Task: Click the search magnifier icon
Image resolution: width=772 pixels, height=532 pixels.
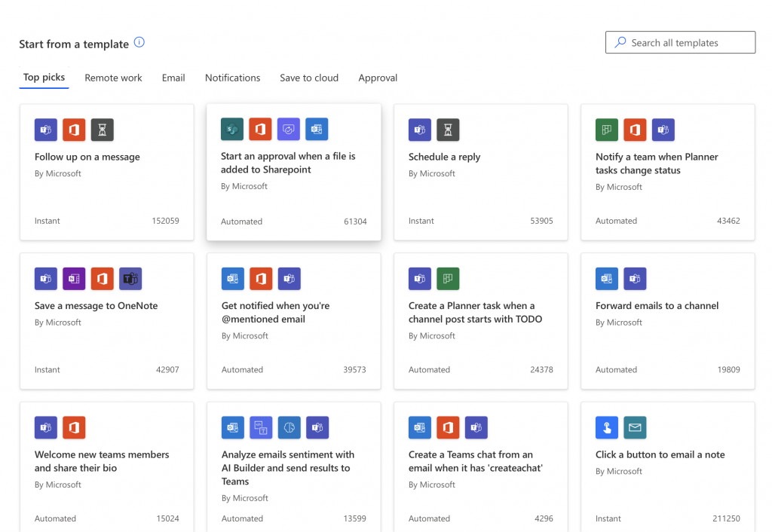Action: (x=620, y=42)
